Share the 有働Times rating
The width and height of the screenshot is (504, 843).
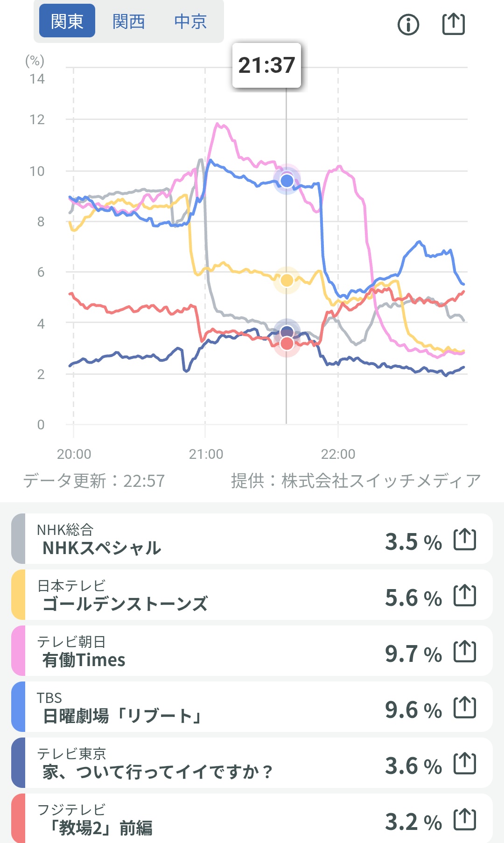[465, 652]
